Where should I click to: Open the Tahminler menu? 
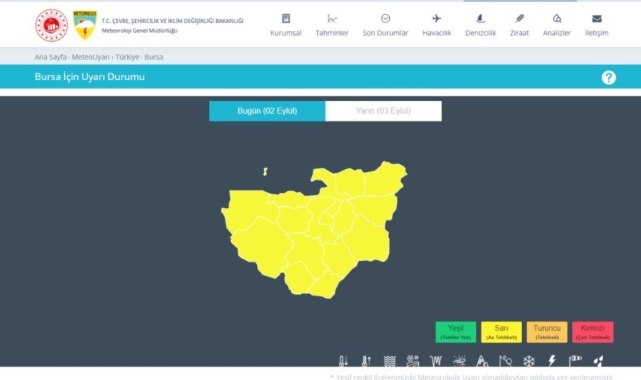tap(332, 25)
